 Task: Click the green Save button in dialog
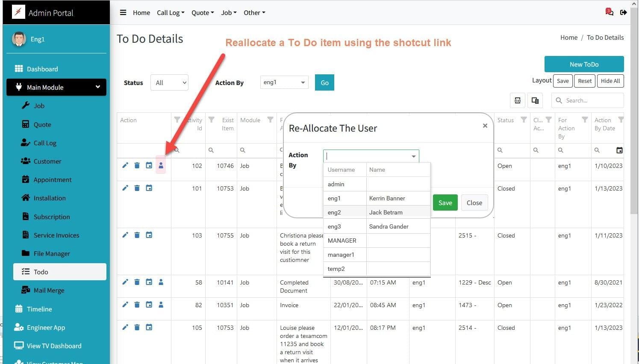click(x=445, y=203)
